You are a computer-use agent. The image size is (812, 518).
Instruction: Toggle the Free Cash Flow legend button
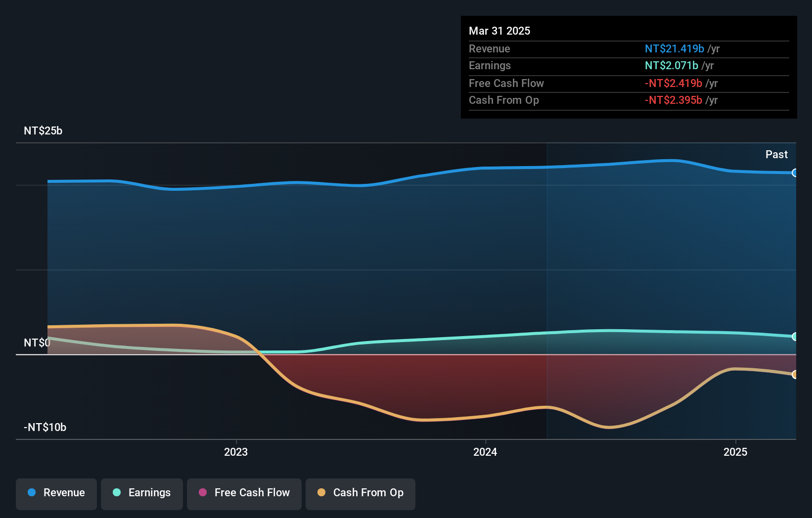(x=244, y=494)
